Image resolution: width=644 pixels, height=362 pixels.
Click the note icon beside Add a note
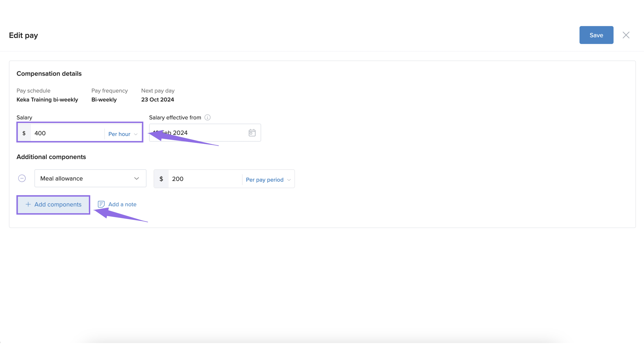101,204
